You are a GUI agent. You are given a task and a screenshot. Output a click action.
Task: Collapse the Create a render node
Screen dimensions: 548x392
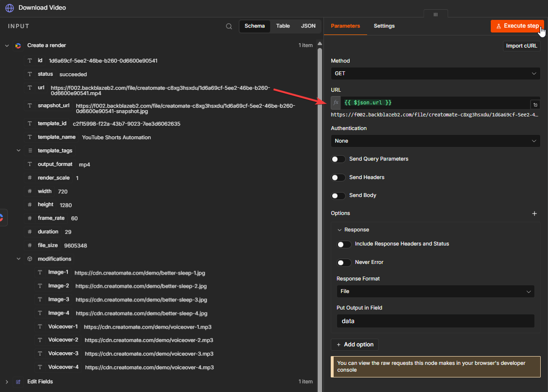point(7,46)
